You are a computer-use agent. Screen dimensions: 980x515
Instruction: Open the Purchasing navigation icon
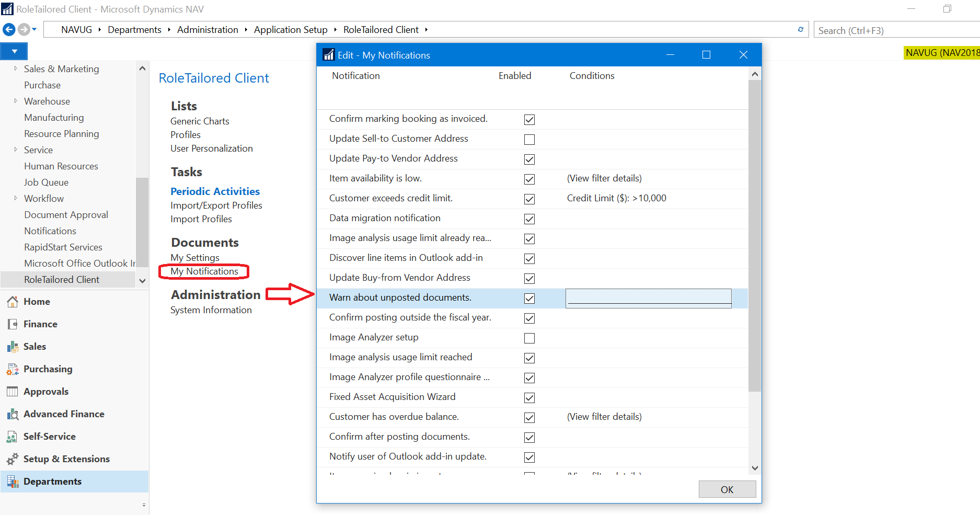coord(13,369)
